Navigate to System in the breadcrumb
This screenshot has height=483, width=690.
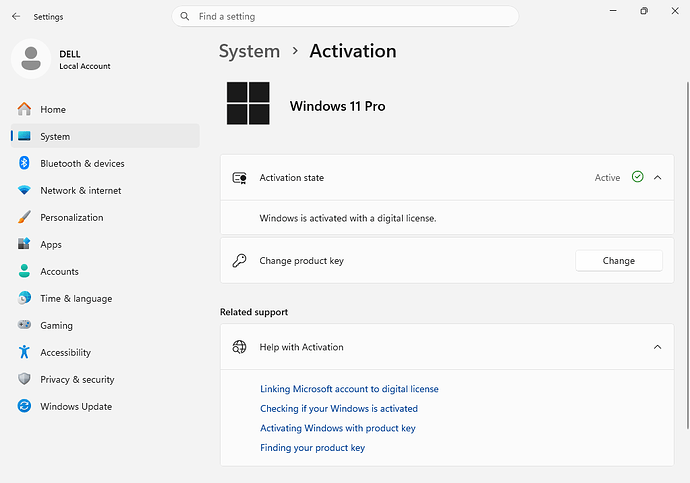pyautogui.click(x=250, y=51)
